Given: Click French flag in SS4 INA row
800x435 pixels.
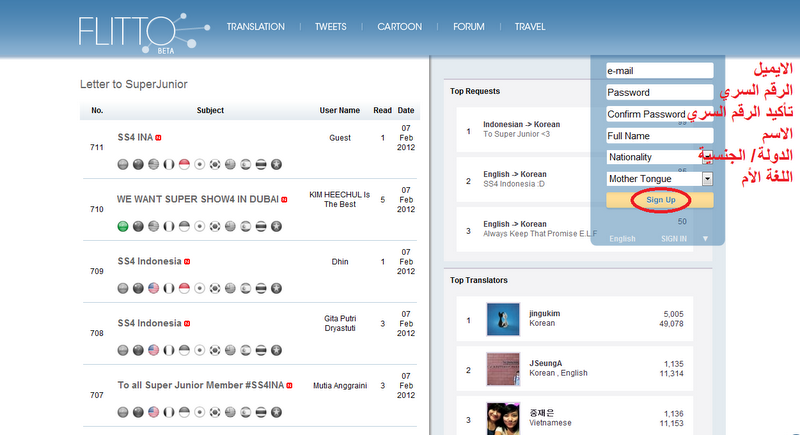Looking at the screenshot, I should click(169, 164).
